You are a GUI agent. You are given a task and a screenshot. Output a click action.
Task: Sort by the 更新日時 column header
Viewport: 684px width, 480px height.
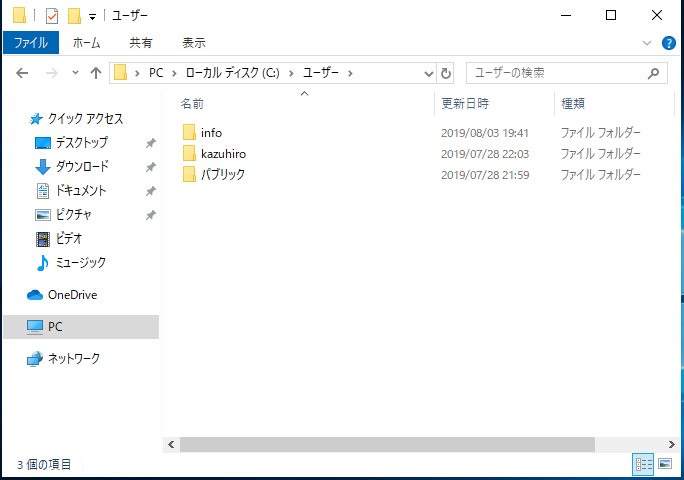click(463, 103)
